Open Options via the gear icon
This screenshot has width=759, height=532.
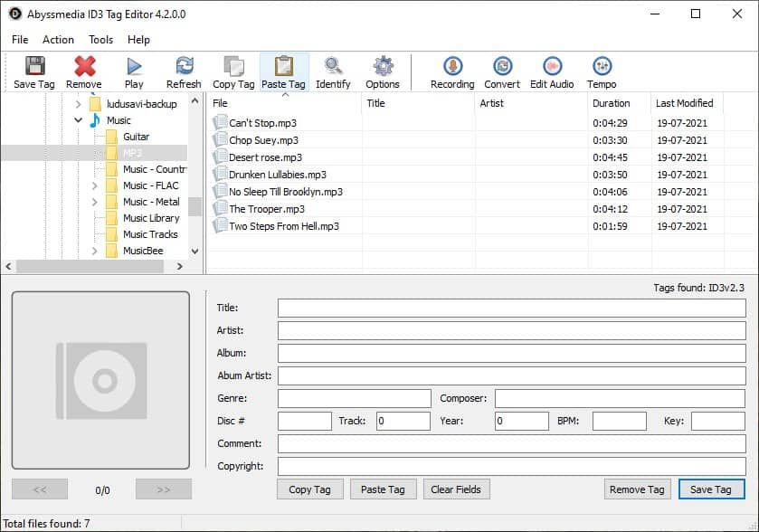(x=383, y=66)
